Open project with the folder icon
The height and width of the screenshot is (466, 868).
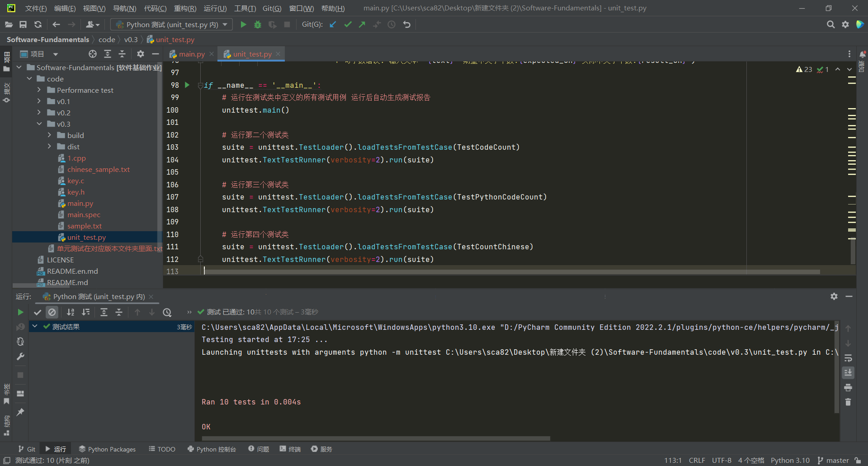(9, 24)
